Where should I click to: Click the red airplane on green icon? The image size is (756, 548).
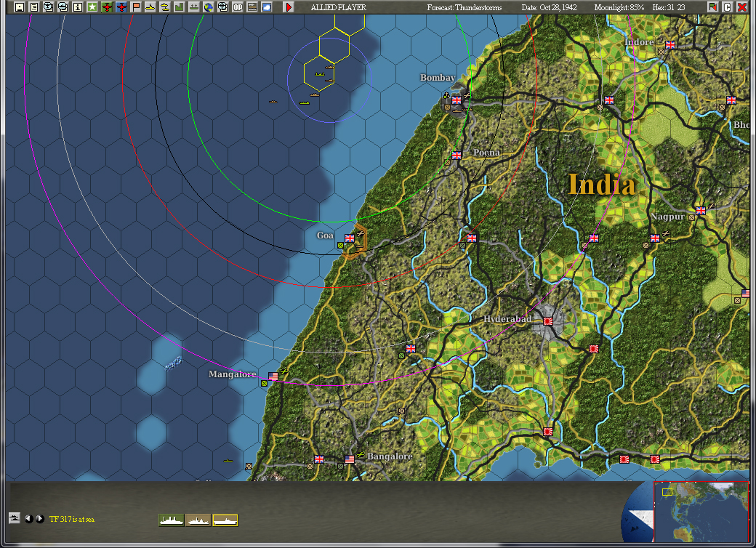pyautogui.click(x=107, y=7)
